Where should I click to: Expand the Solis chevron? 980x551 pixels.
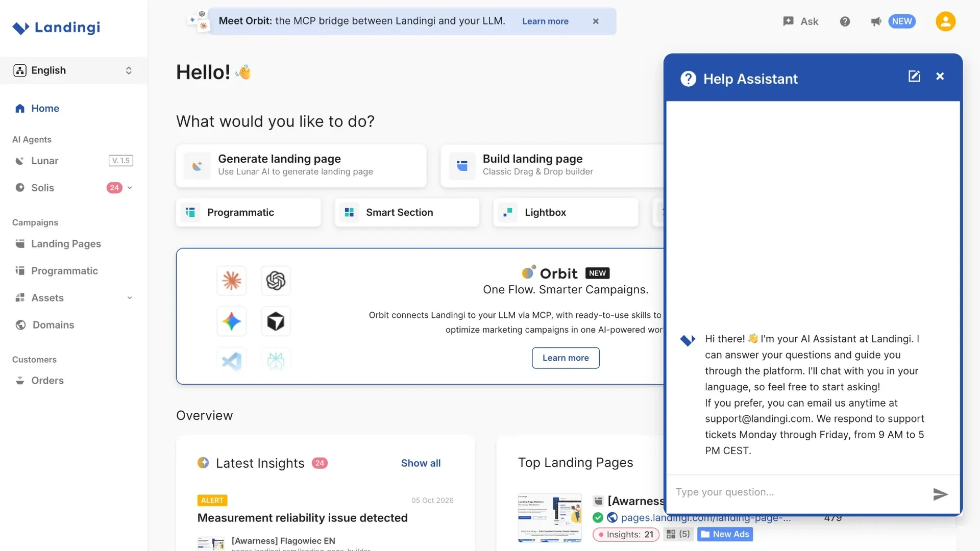tap(130, 188)
